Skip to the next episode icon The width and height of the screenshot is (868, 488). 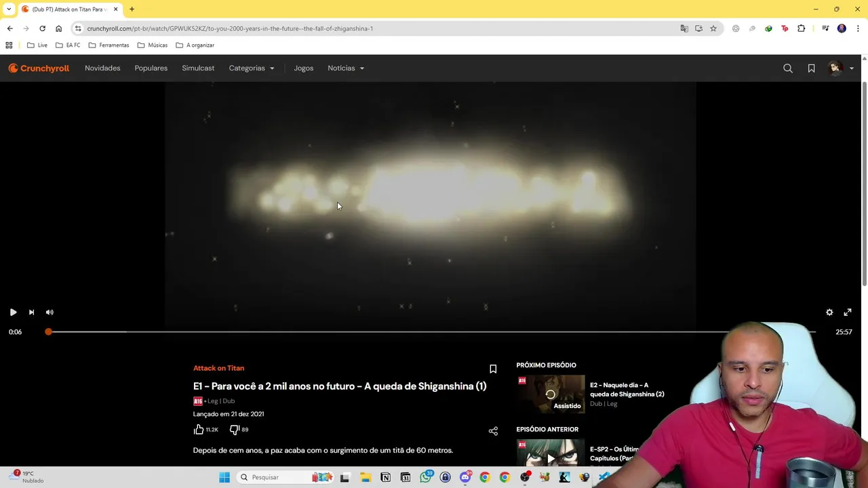[x=31, y=312]
